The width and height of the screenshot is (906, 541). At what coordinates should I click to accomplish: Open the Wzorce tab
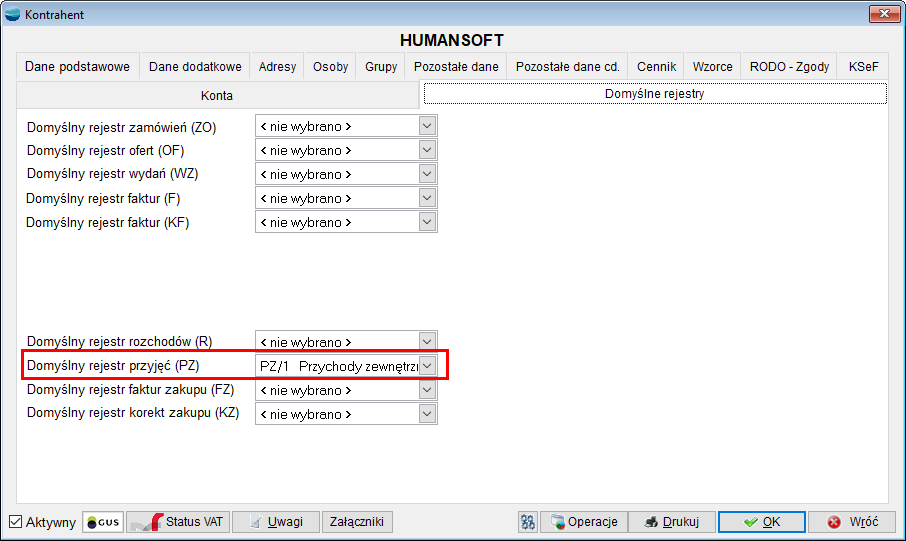click(x=712, y=66)
